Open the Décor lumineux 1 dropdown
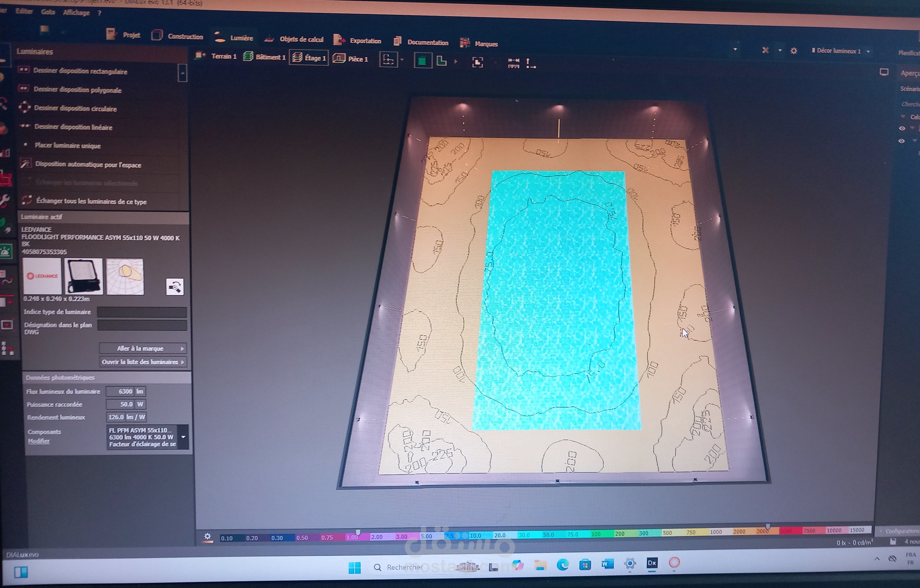Screen dimensions: 920x588 pos(868,52)
